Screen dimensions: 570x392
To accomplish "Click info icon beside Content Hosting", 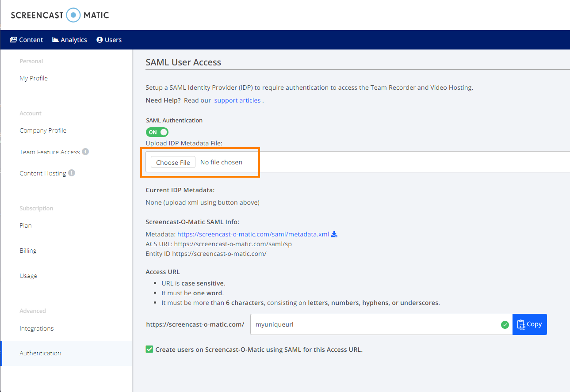I will [72, 173].
